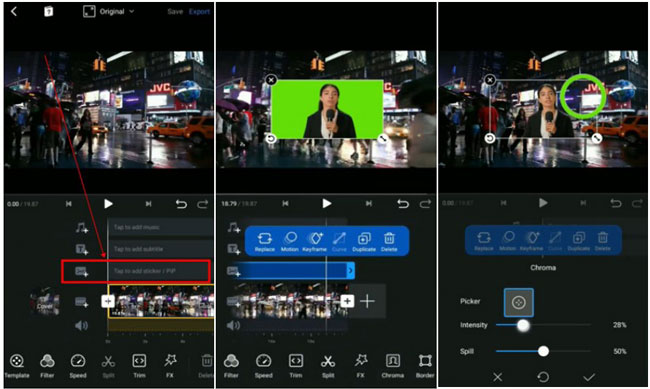Add a clip with the large plus button
Screen dimensions: 650x389
coord(368,301)
